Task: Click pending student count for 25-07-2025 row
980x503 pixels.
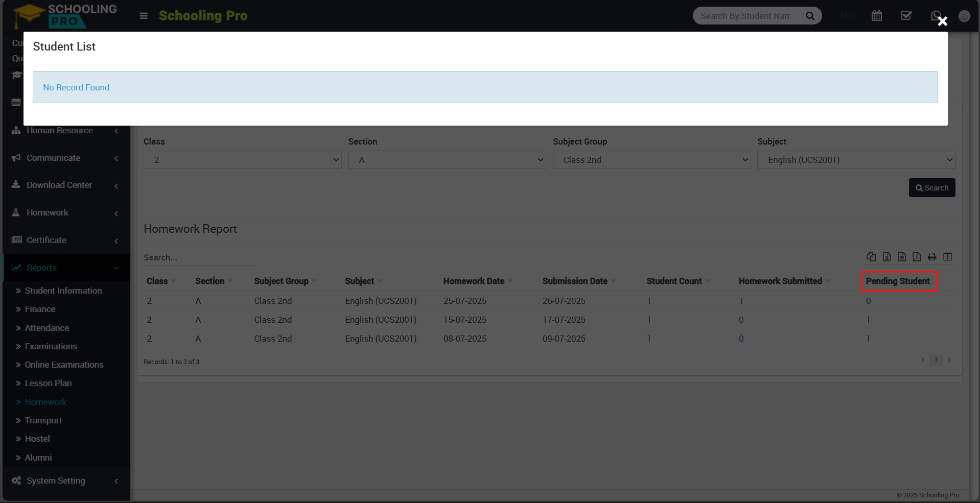Action: tap(868, 301)
